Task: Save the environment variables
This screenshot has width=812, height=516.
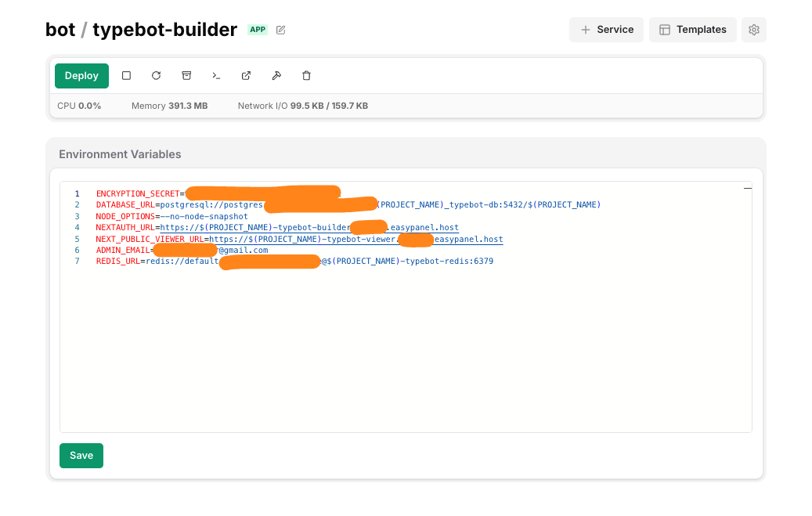Action: (x=81, y=456)
